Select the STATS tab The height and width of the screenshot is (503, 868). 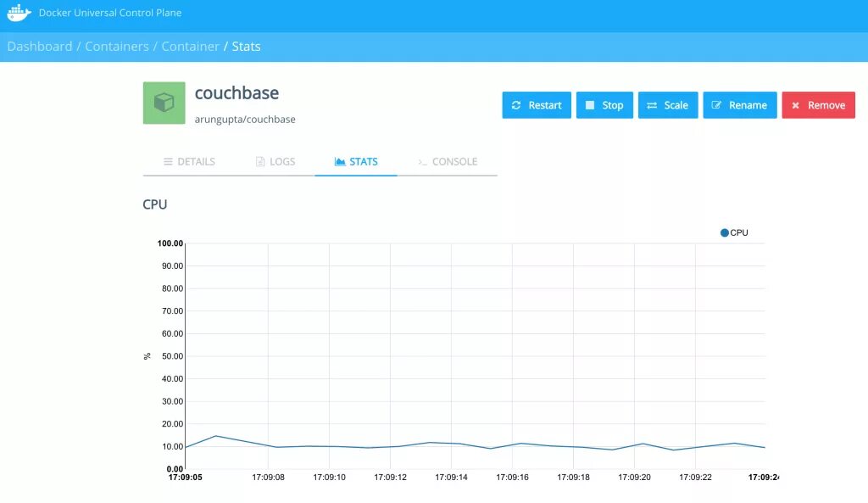click(356, 162)
